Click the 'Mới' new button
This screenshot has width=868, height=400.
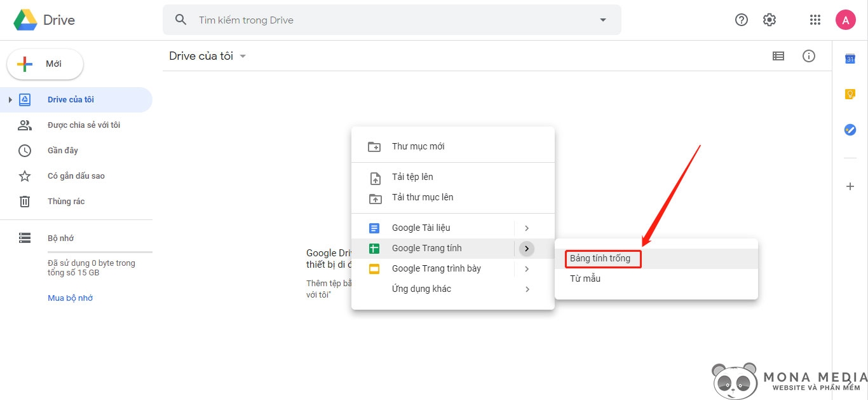tap(45, 64)
